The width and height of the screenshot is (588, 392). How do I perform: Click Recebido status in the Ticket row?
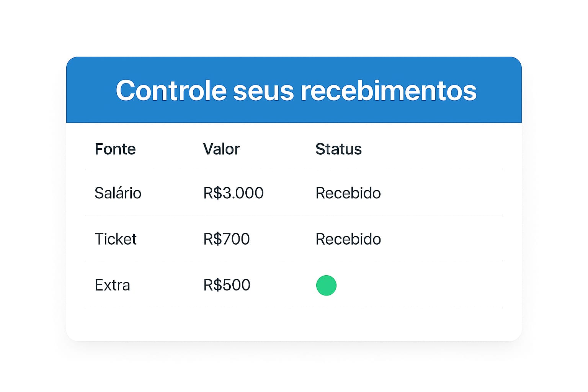tap(348, 239)
